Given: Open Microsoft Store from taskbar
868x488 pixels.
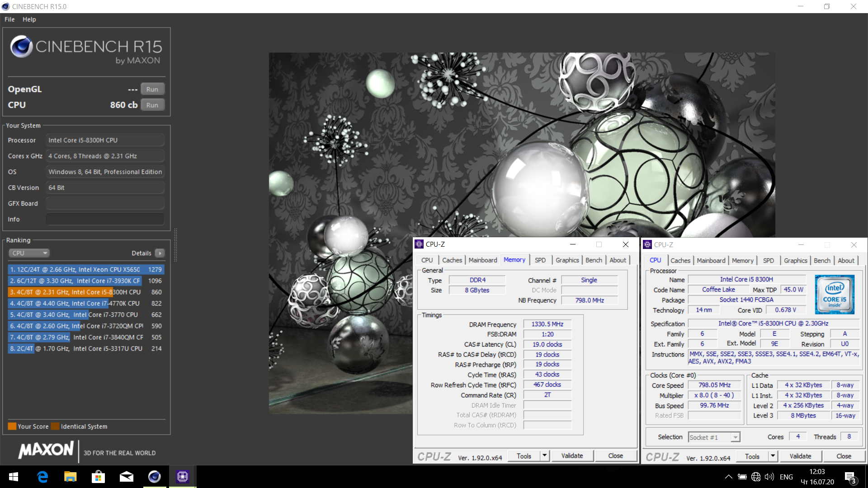Looking at the screenshot, I should coord(98,477).
